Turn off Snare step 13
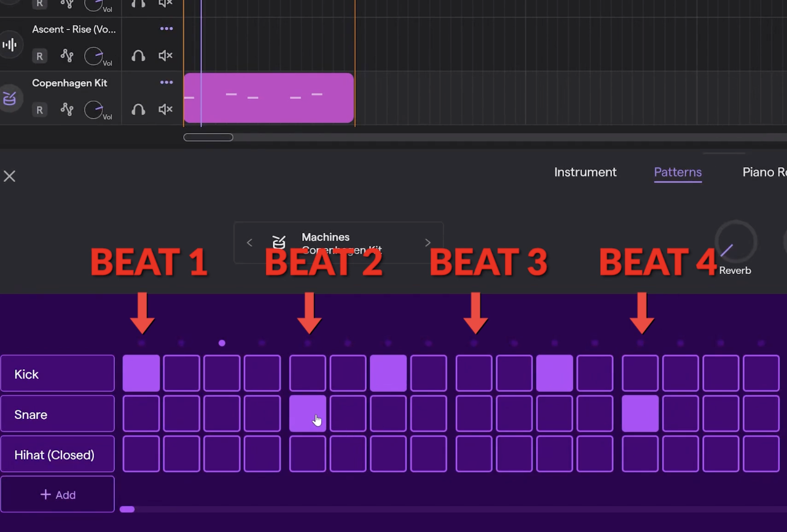This screenshot has width=787, height=532. tap(640, 413)
